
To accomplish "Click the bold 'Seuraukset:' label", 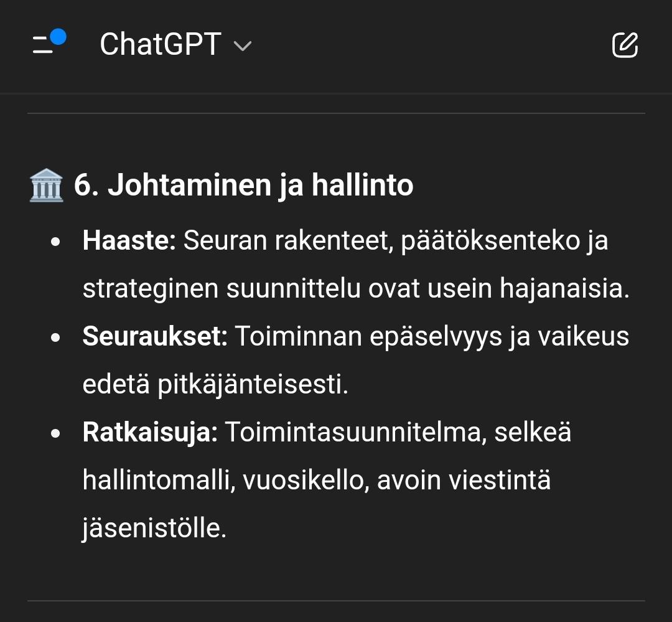I will (155, 337).
